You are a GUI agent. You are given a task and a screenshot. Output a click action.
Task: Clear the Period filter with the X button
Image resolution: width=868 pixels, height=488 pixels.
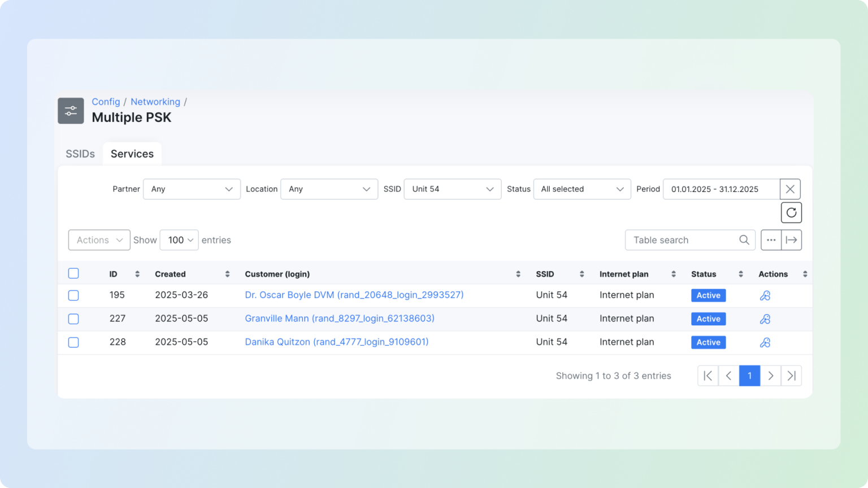click(790, 189)
